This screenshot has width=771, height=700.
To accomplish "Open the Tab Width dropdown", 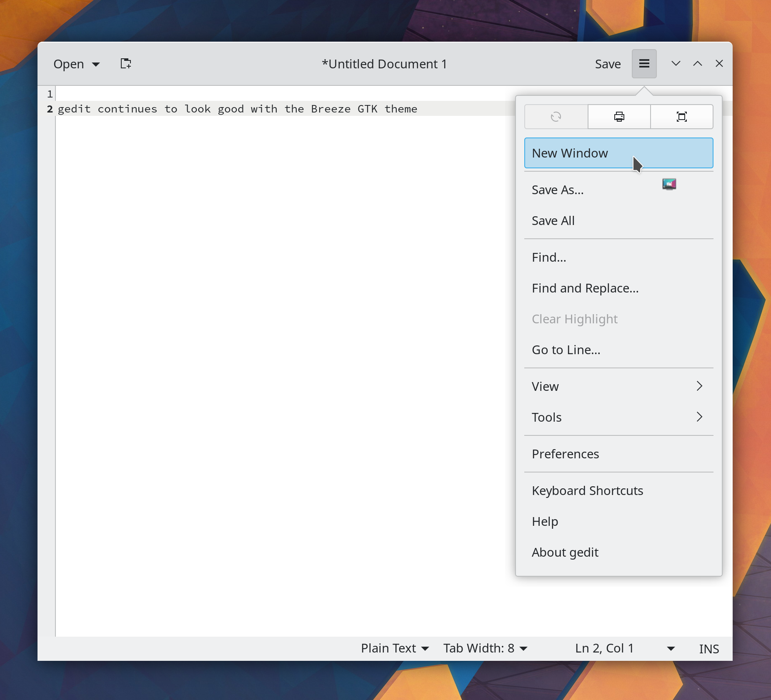I will point(485,648).
